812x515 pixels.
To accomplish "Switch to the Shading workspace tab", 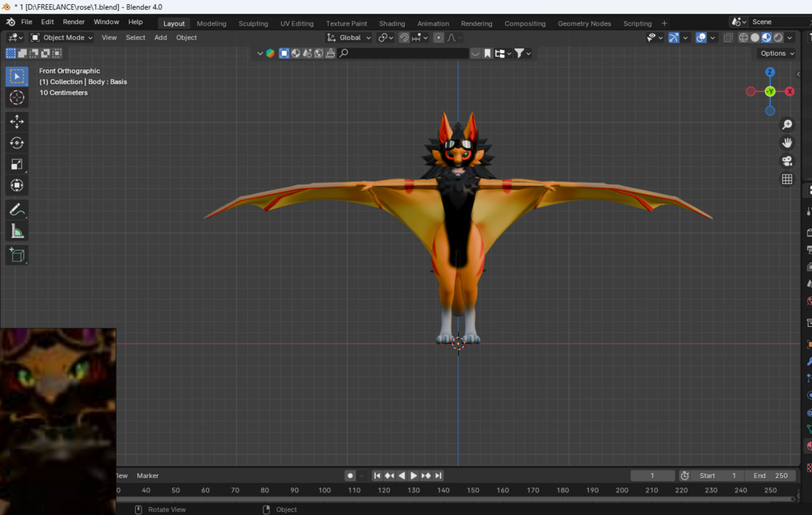I will pyautogui.click(x=392, y=23).
